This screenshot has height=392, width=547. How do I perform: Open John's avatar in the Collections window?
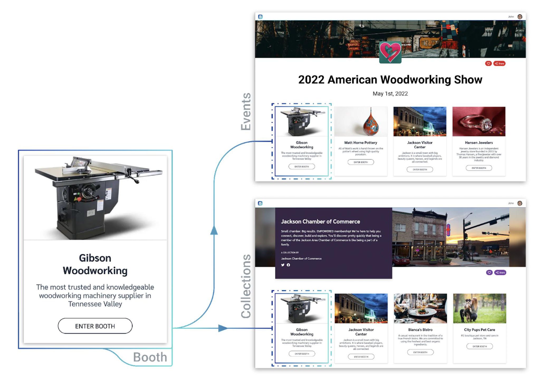pos(520,203)
